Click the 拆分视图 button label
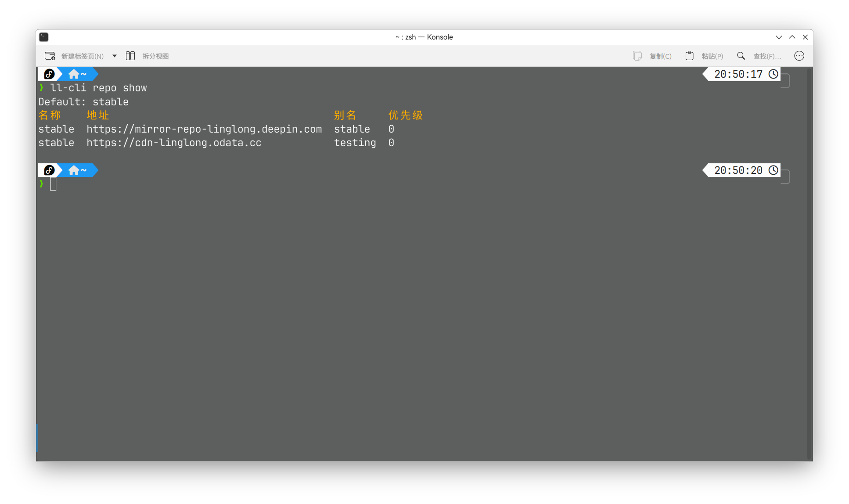This screenshot has height=504, width=849. click(x=155, y=56)
